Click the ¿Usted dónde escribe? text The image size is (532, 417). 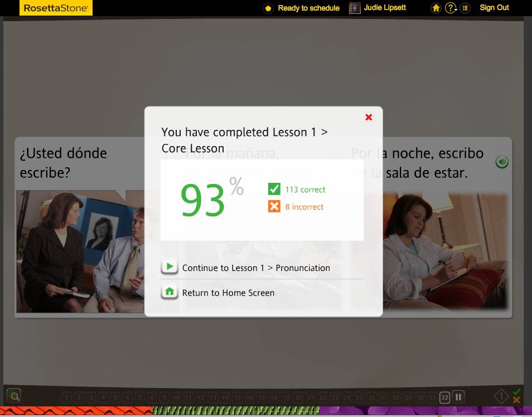point(64,163)
